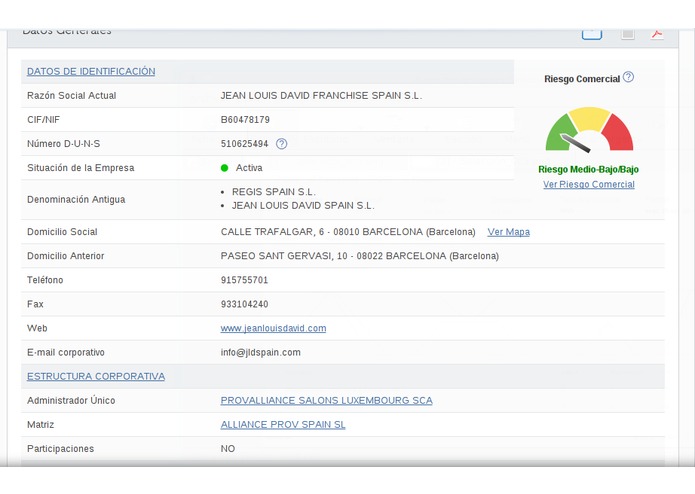Open the DATOS DE IDENTIFICACIÓN section link
This screenshot has height=494, width=695.
(x=91, y=71)
